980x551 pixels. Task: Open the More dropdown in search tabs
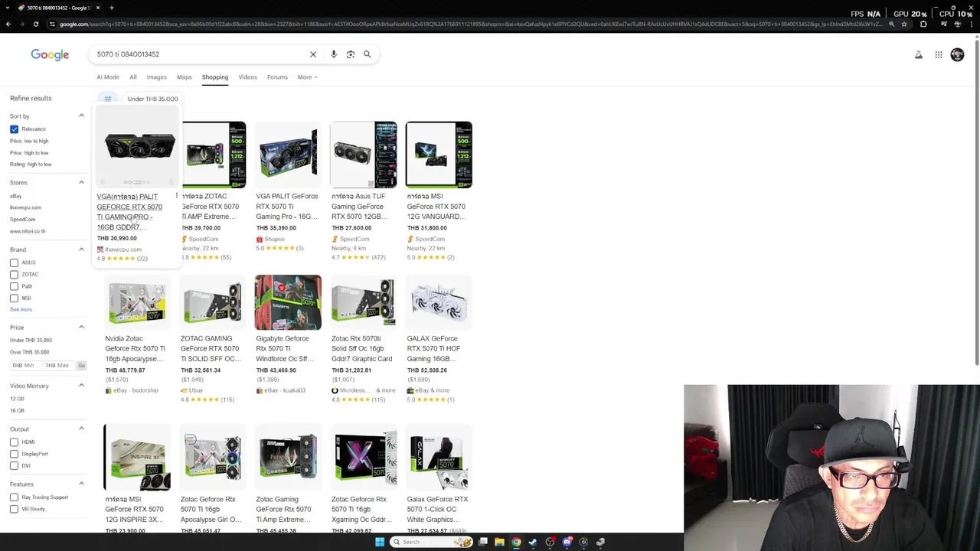pos(307,77)
